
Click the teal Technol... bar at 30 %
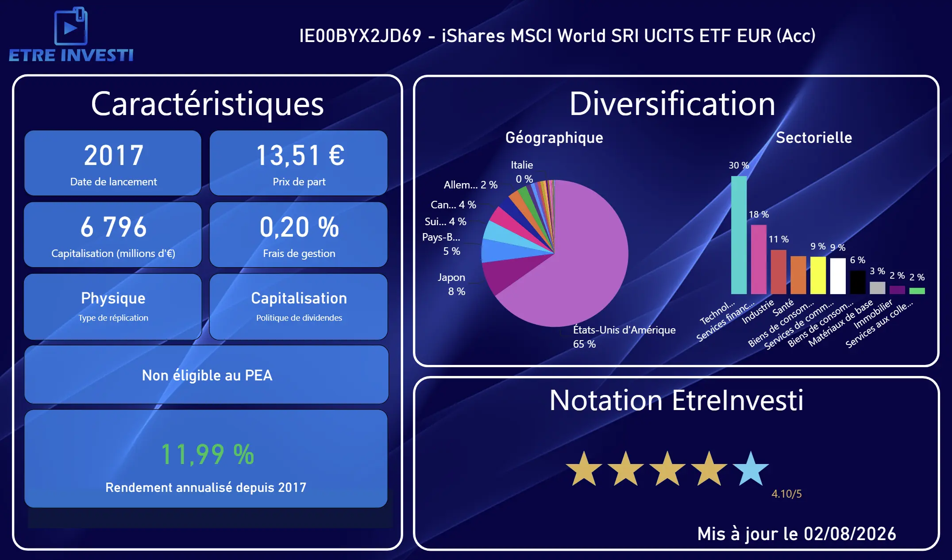(739, 235)
